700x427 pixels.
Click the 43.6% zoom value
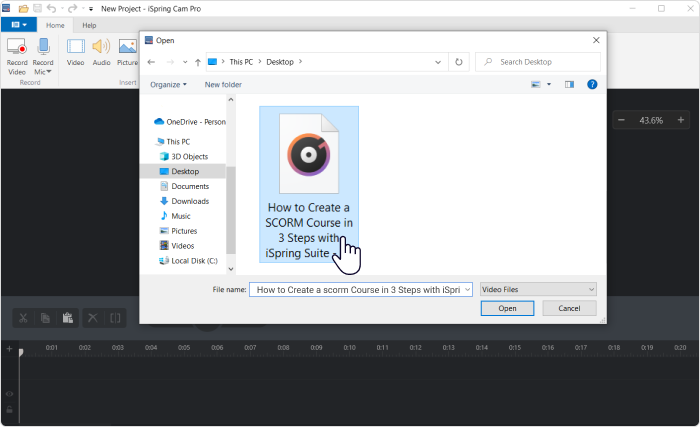pyautogui.click(x=651, y=120)
